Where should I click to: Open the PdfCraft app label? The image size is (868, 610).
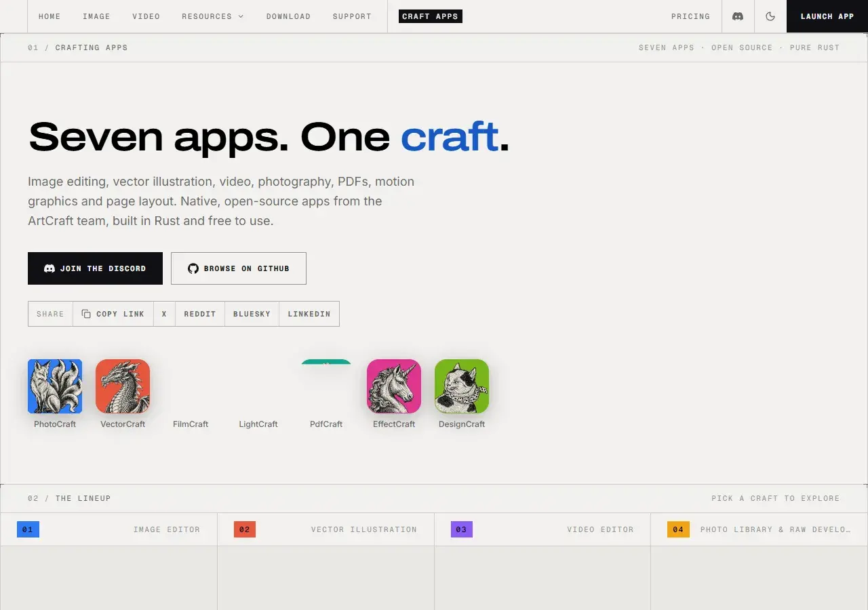326,424
